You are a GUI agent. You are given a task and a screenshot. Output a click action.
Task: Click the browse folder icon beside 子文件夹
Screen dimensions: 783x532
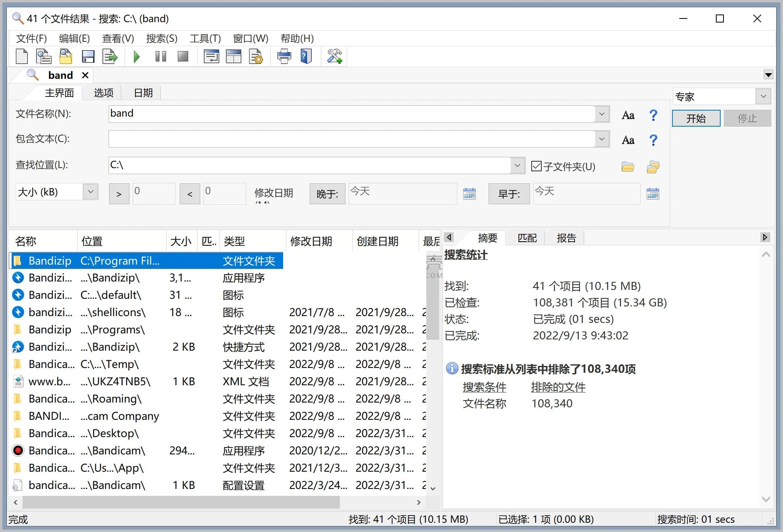click(x=628, y=166)
